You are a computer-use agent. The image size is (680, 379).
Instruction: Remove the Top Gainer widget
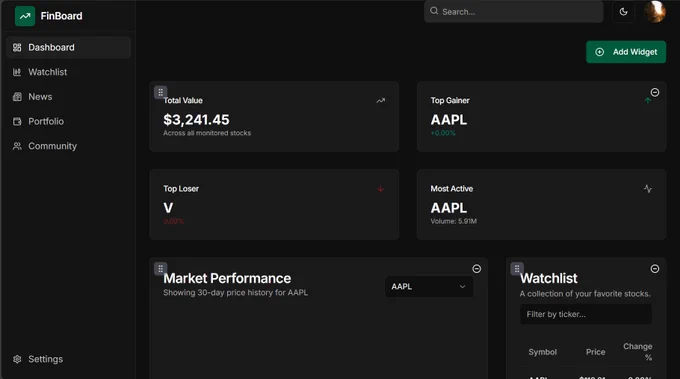pyautogui.click(x=655, y=92)
